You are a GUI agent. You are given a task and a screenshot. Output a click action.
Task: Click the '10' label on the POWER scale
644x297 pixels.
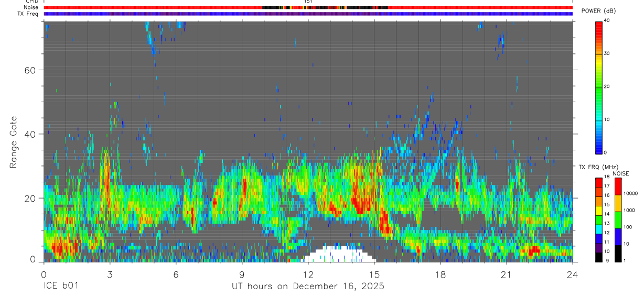point(607,119)
